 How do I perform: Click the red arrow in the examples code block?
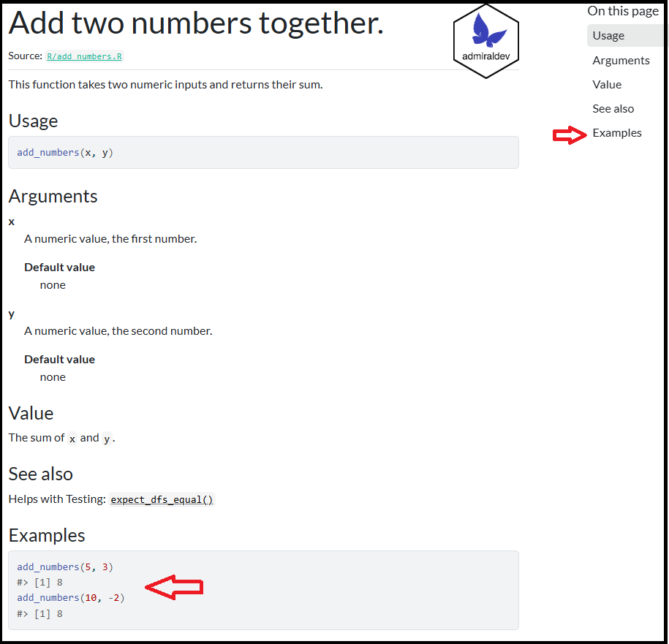[174, 586]
